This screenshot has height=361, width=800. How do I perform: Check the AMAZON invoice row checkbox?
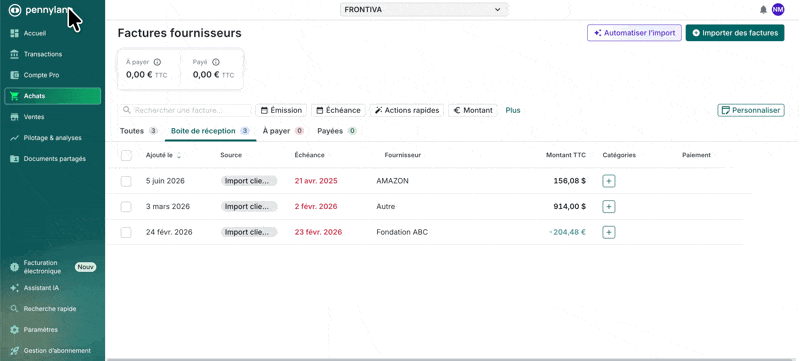point(126,181)
